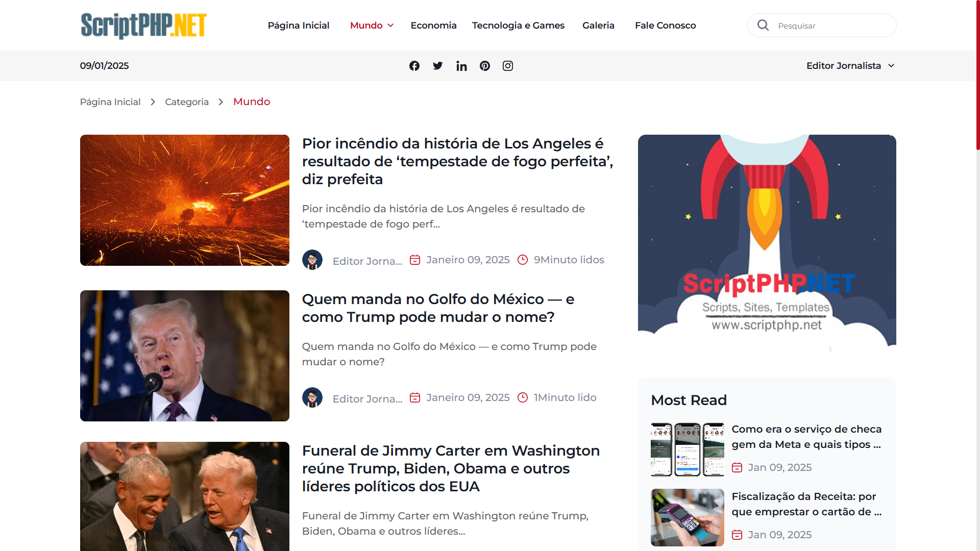Open the Golfo do México article headline

point(438,308)
